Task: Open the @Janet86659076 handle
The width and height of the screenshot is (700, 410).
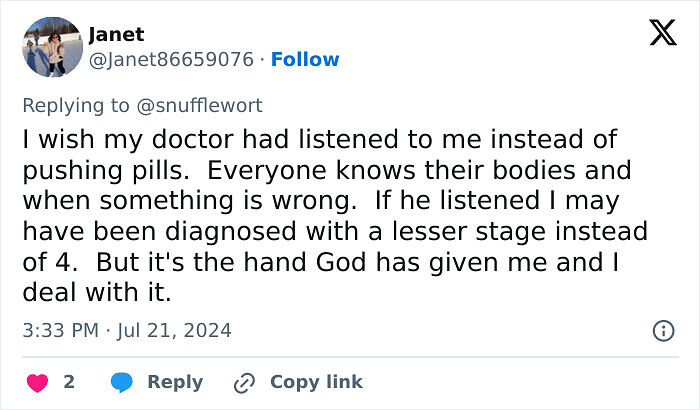Action: coord(171,60)
